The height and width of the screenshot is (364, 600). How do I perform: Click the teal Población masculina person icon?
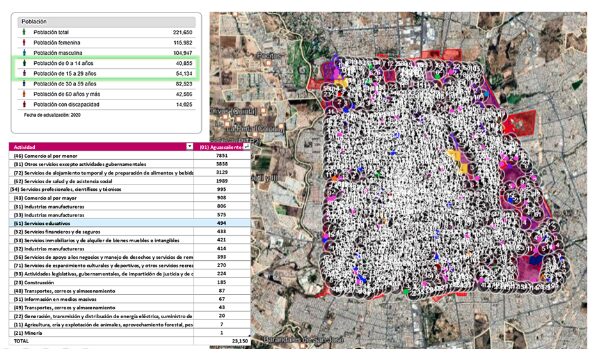(24, 53)
